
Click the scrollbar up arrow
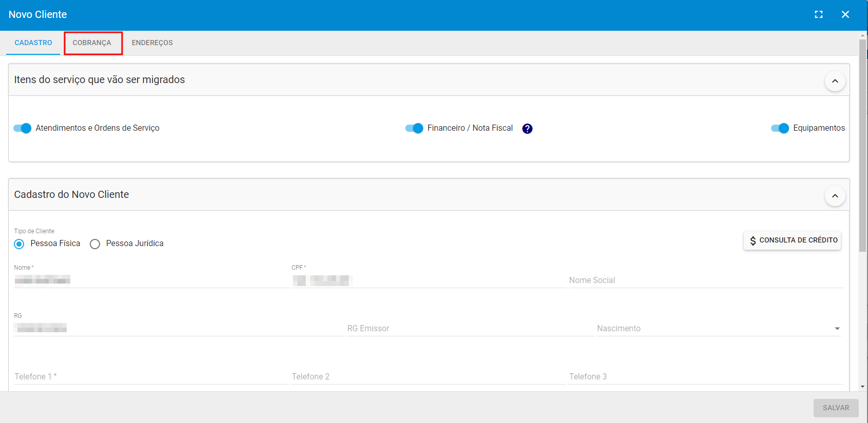(863, 35)
